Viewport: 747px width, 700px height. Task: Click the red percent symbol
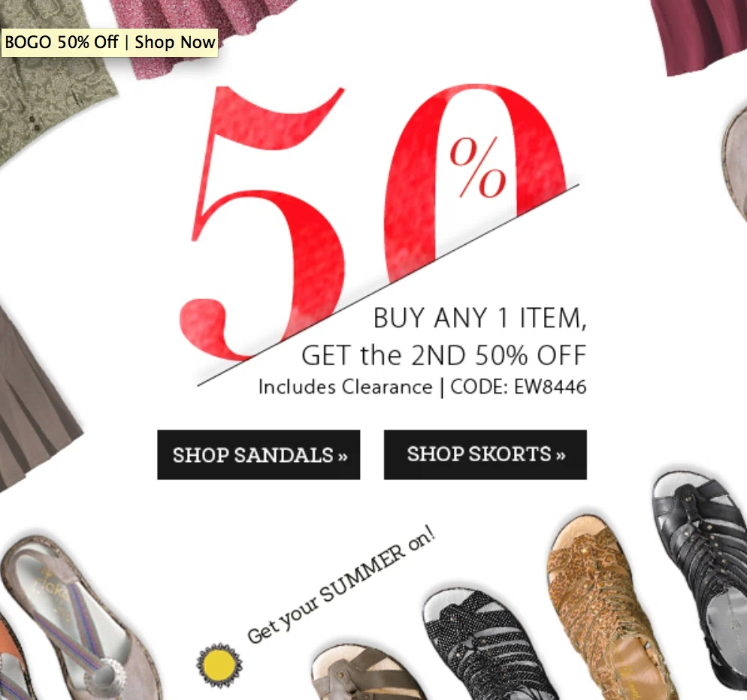point(477,167)
